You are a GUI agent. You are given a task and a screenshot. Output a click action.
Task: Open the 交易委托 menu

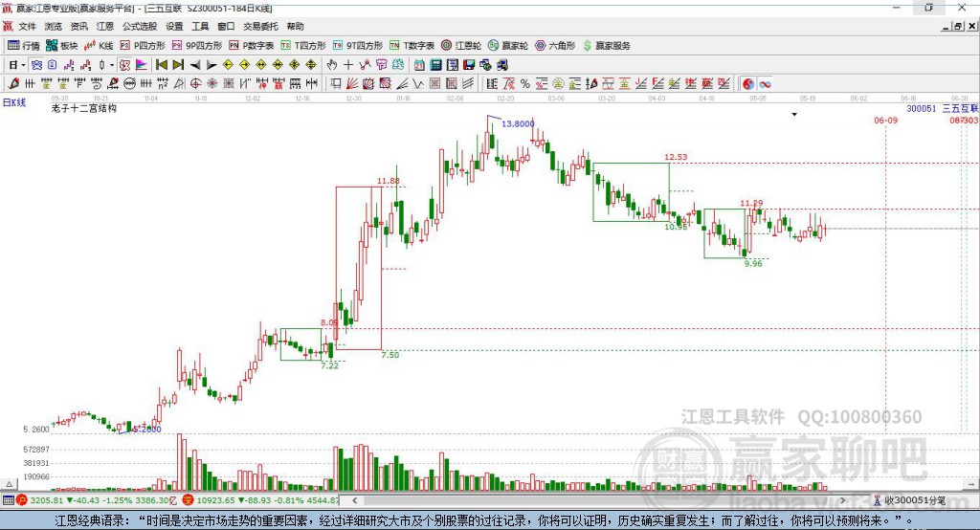(x=260, y=26)
